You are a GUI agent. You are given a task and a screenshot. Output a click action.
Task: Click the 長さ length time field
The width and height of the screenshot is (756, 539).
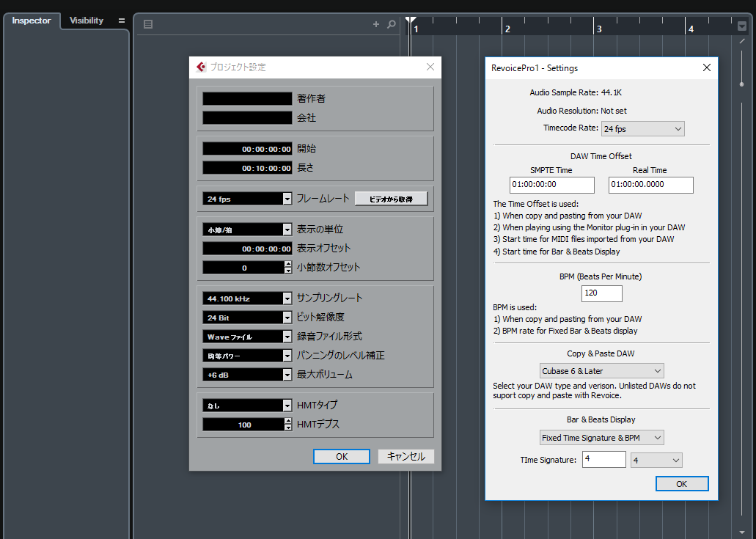coord(247,168)
